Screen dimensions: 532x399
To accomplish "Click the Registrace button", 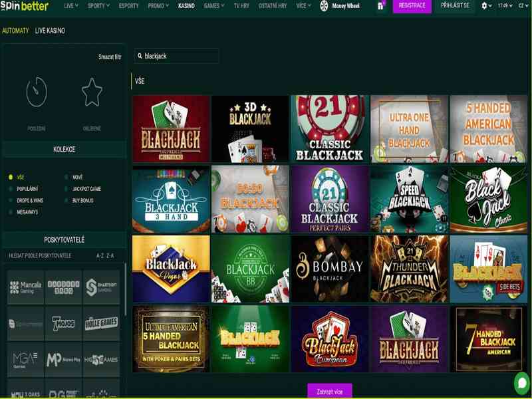I will [412, 6].
